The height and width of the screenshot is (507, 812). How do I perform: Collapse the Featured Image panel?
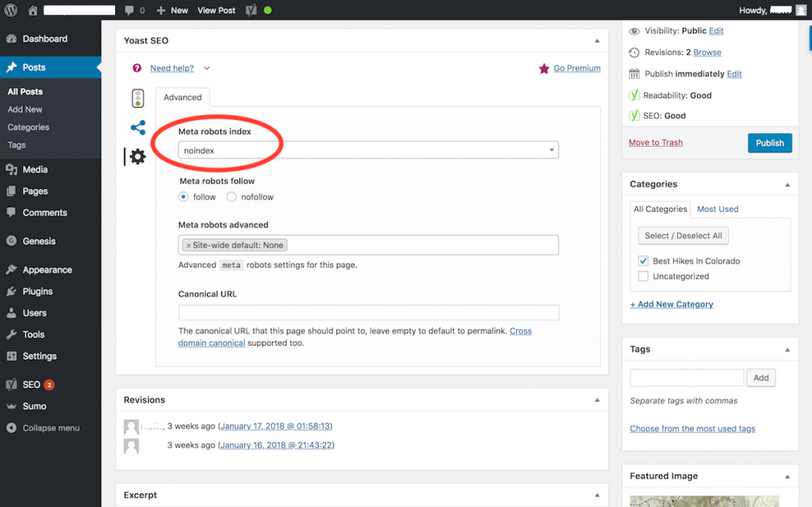coord(787,476)
